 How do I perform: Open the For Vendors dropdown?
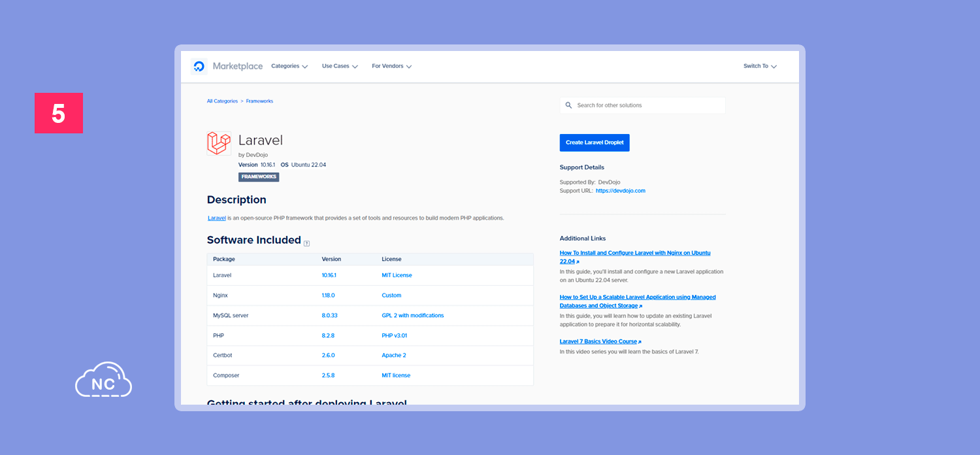pyautogui.click(x=392, y=66)
